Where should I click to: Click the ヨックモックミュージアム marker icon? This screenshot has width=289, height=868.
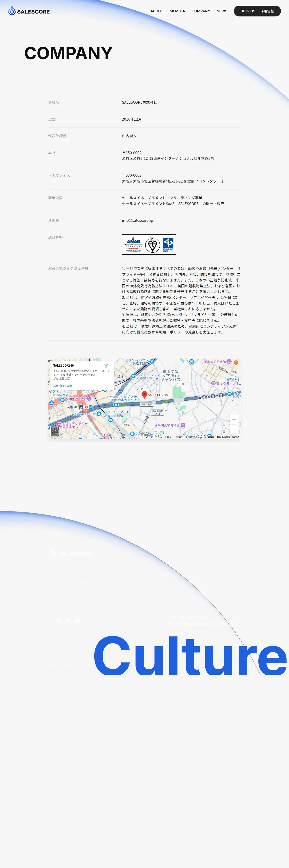pyautogui.click(x=213, y=383)
